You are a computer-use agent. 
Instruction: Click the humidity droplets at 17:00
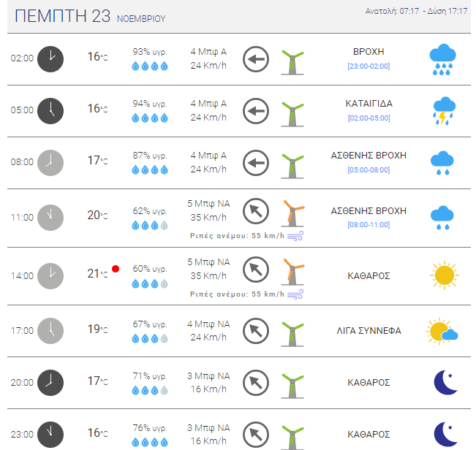point(150,338)
